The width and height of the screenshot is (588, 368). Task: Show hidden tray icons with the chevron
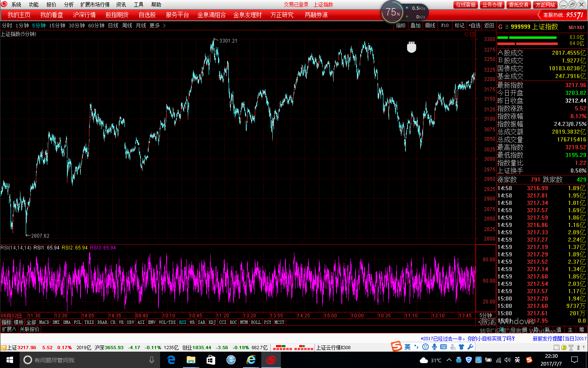(449, 360)
